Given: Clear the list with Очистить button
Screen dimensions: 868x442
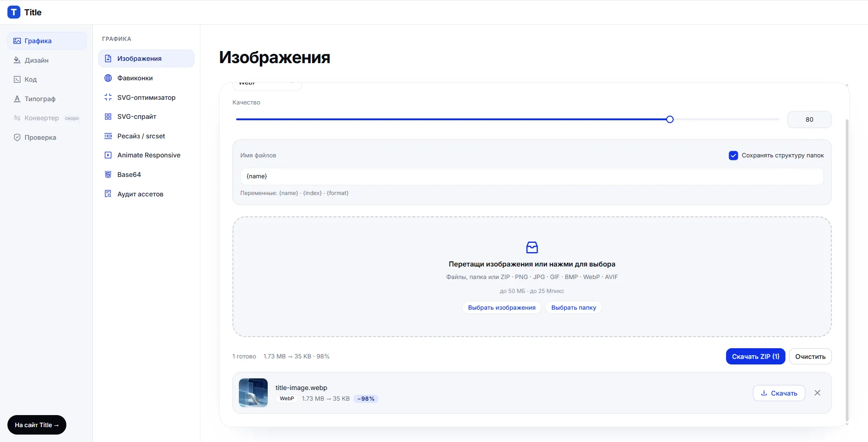Looking at the screenshot, I should [x=810, y=357].
